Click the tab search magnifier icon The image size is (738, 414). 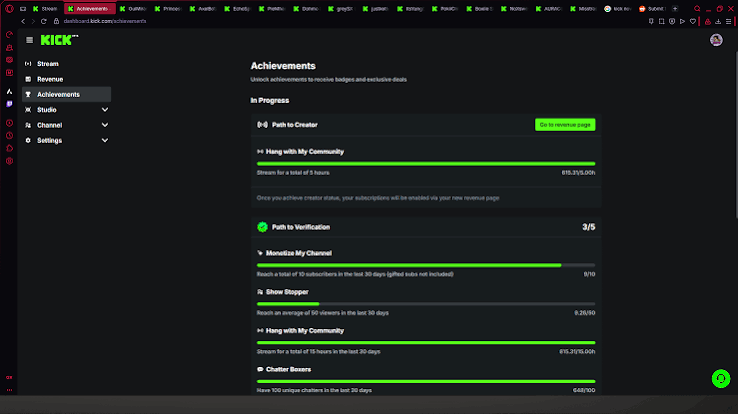[697, 8]
